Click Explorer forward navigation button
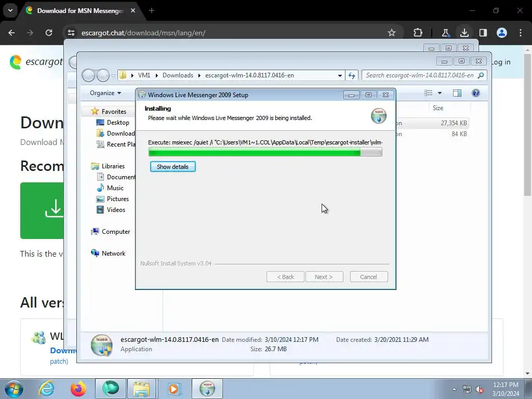The width and height of the screenshot is (532, 399). coord(103,75)
